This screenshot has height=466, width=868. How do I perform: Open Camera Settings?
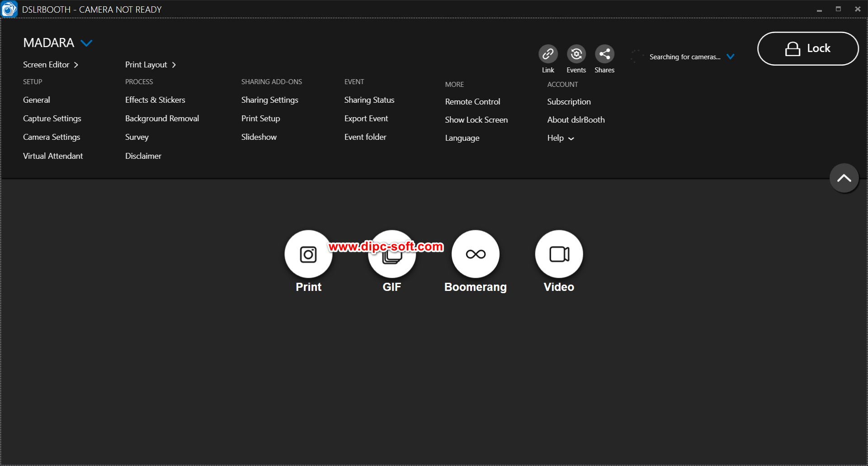(52, 137)
